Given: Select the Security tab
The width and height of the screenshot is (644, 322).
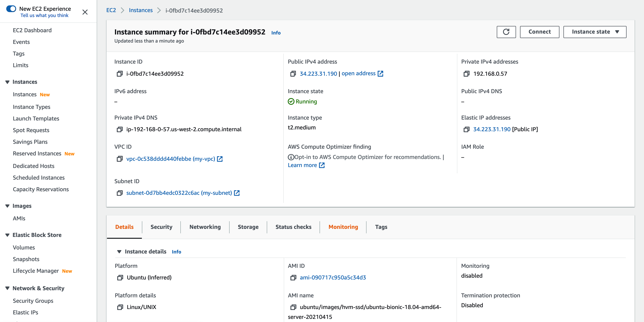Looking at the screenshot, I should coord(161,227).
